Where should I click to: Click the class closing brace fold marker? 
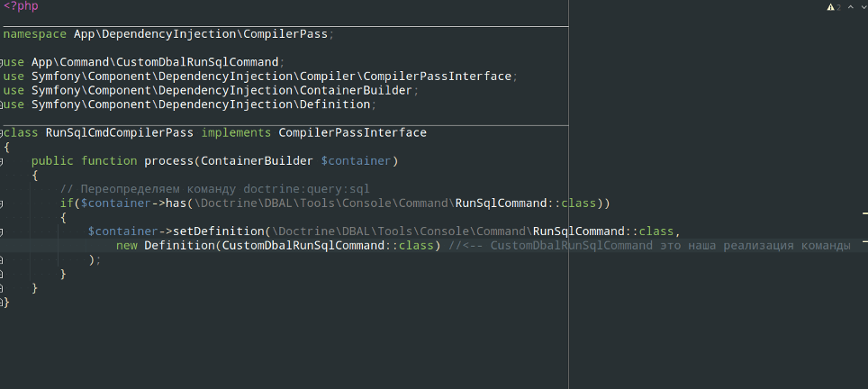tap(2, 303)
